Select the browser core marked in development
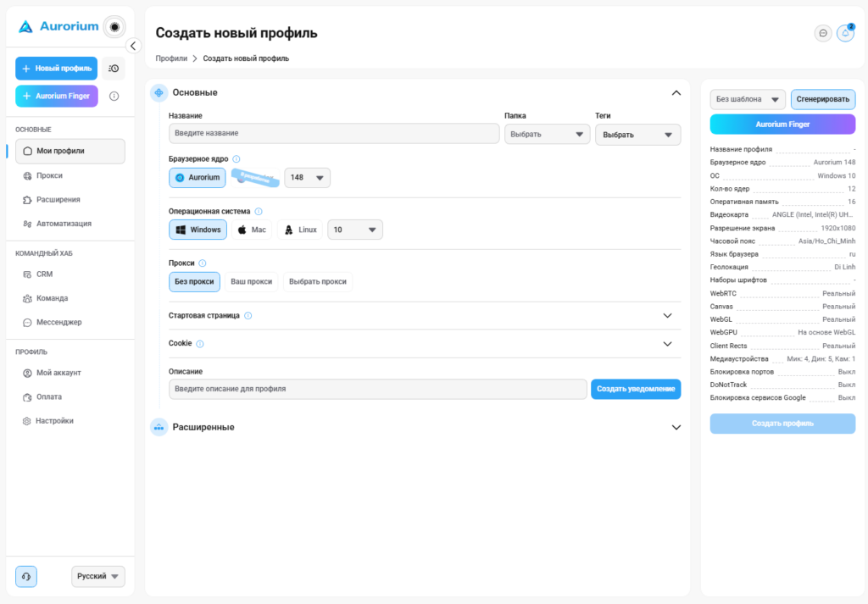Screen dimensions: 868x604 [x=255, y=178]
